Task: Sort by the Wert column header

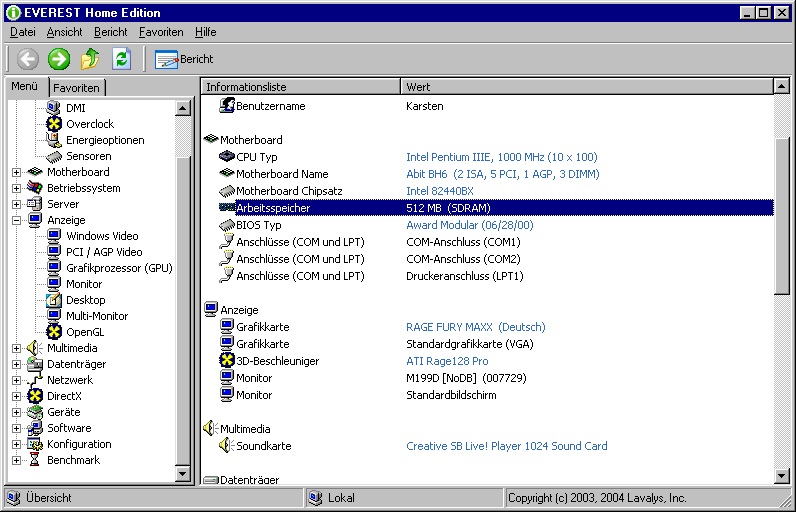Action: 587,87
